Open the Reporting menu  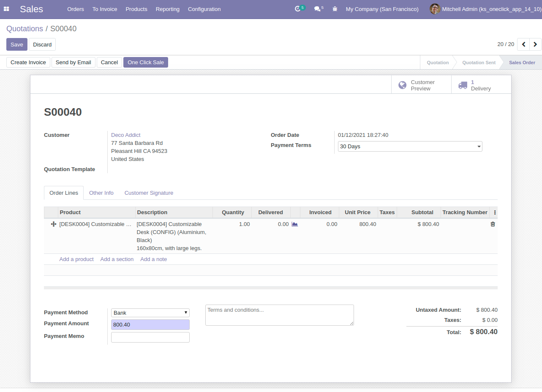click(x=167, y=9)
